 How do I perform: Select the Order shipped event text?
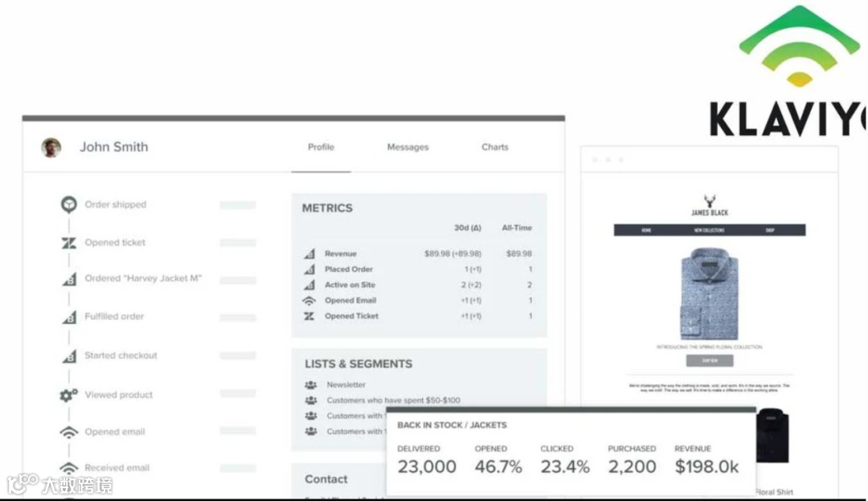pos(116,204)
